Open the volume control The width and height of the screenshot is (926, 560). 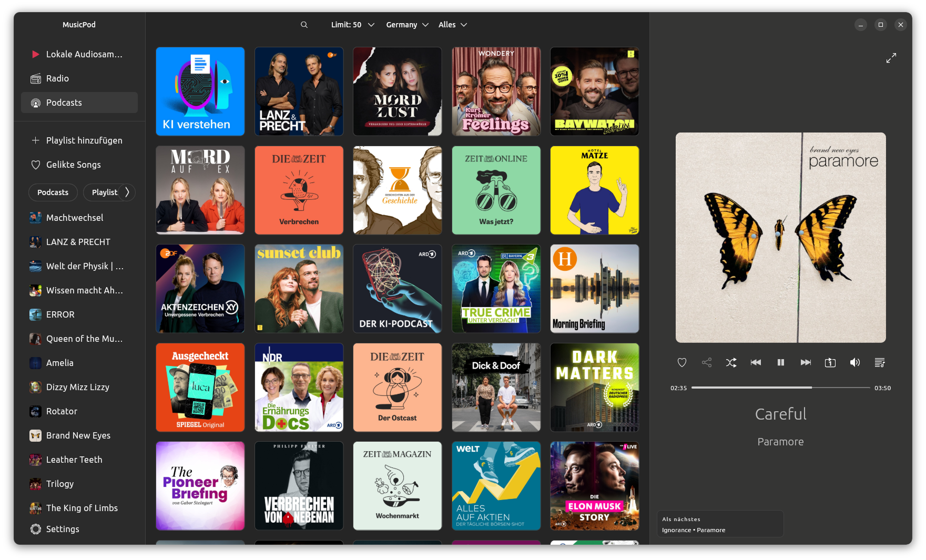pyautogui.click(x=855, y=362)
